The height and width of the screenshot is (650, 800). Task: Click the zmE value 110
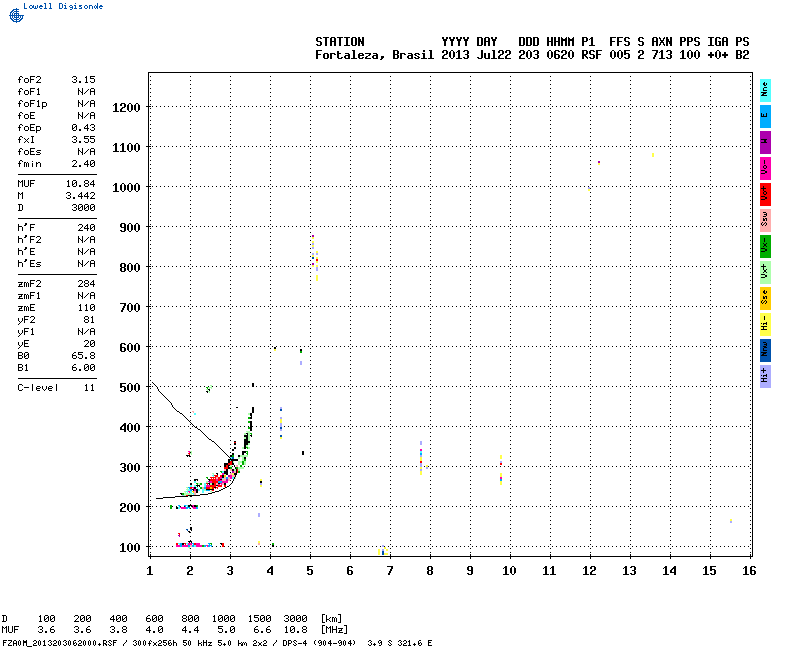86,308
